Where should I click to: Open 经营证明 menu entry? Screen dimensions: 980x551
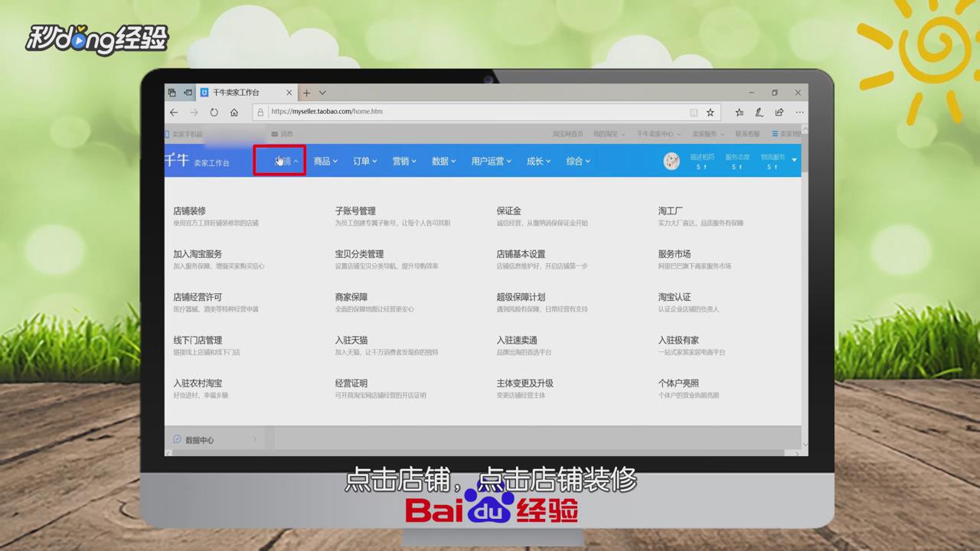pyautogui.click(x=351, y=383)
